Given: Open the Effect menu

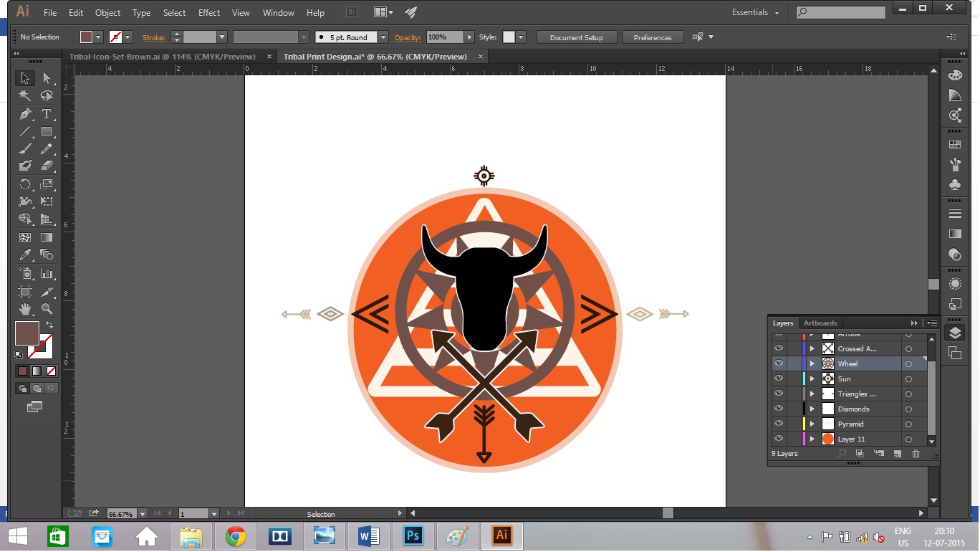Looking at the screenshot, I should 209,13.
